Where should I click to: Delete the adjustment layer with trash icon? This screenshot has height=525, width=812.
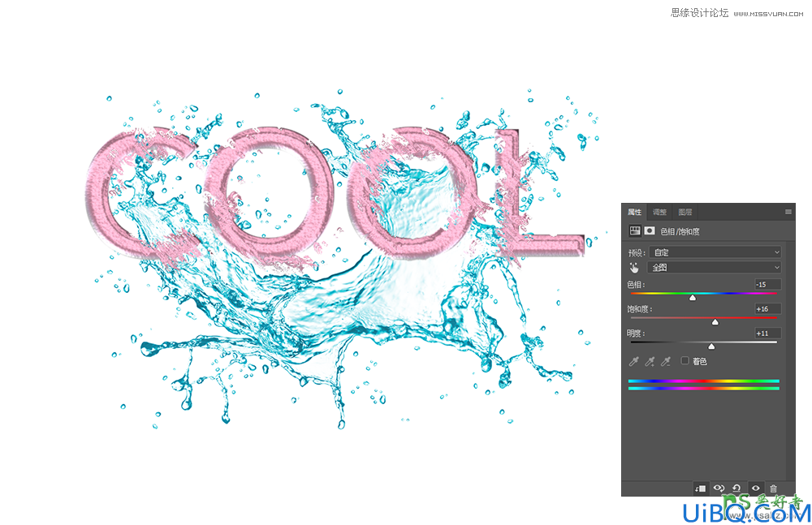click(x=773, y=488)
